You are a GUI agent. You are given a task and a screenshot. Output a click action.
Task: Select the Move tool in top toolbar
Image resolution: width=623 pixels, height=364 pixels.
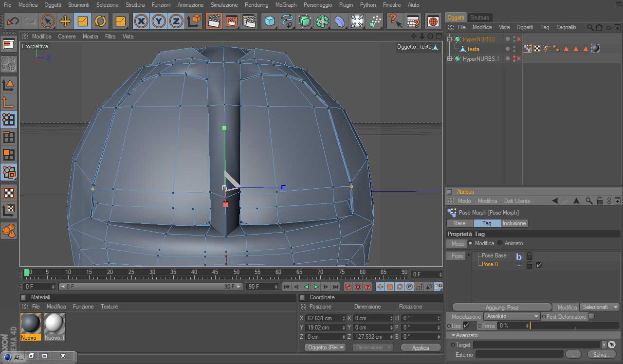click(65, 21)
